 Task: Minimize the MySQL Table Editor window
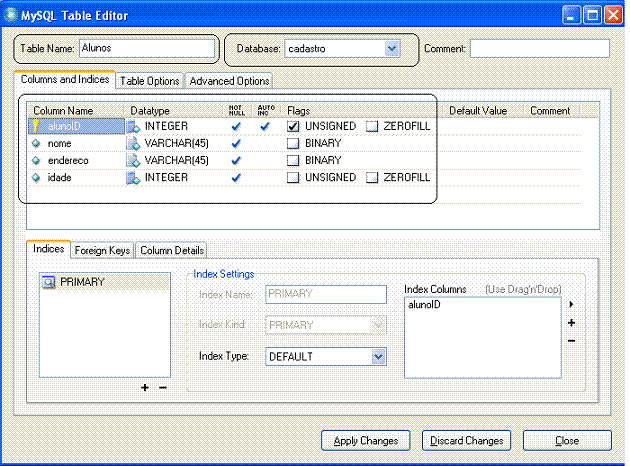[x=571, y=16]
